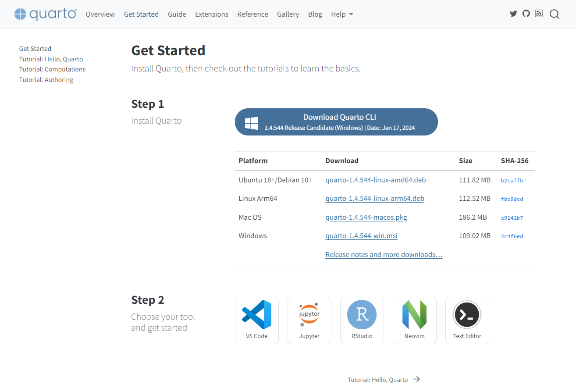Image resolution: width=576 pixels, height=392 pixels.
Task: Open the Extensions nav item
Action: [x=212, y=14]
